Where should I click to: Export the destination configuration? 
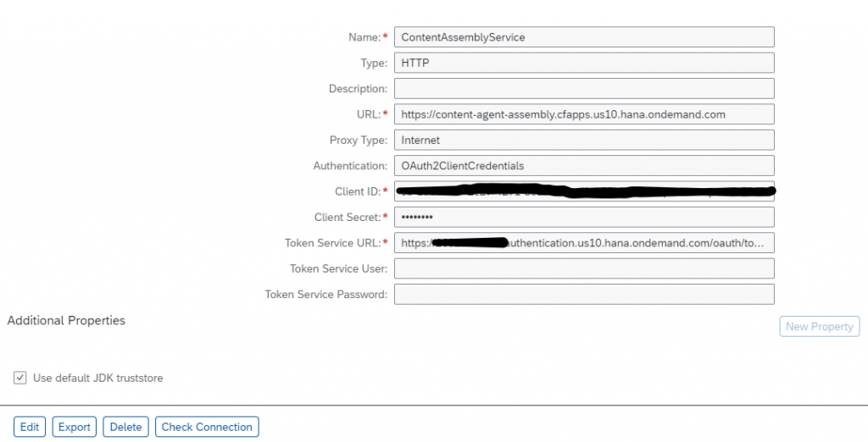pyautogui.click(x=75, y=427)
